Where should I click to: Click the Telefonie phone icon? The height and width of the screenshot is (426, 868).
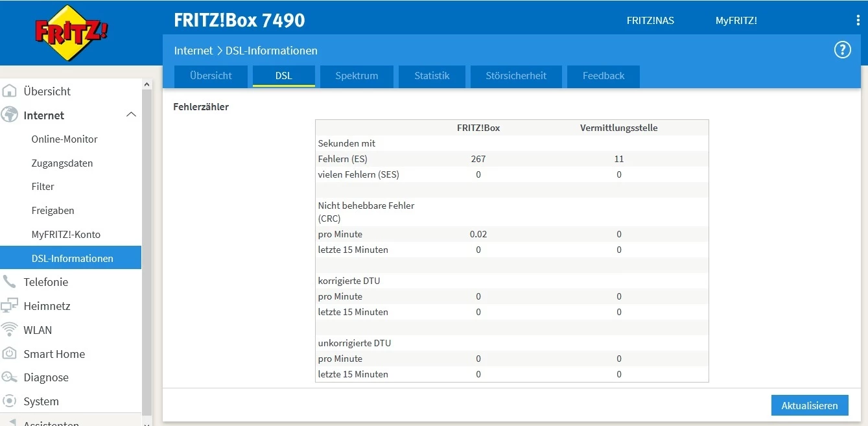[x=9, y=282]
